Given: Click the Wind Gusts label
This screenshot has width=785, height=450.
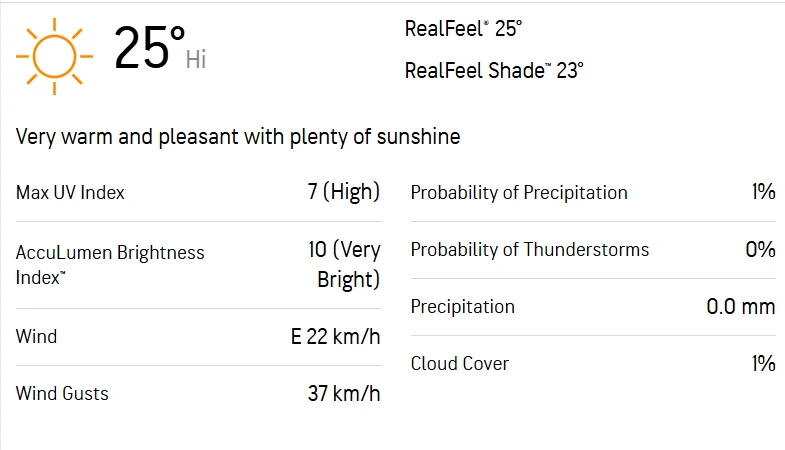Looking at the screenshot, I should point(62,394).
